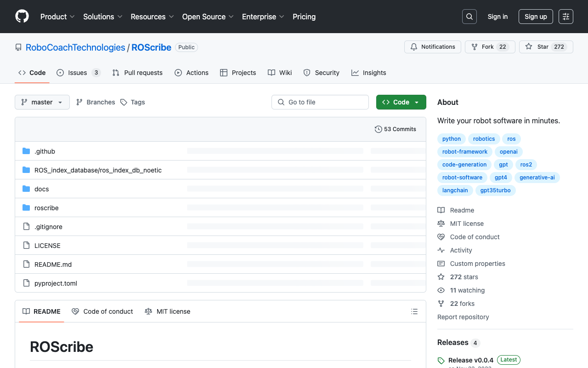Viewport: 588px width, 368px height.
Task: Select the langchain topic tag
Action: (x=455, y=190)
